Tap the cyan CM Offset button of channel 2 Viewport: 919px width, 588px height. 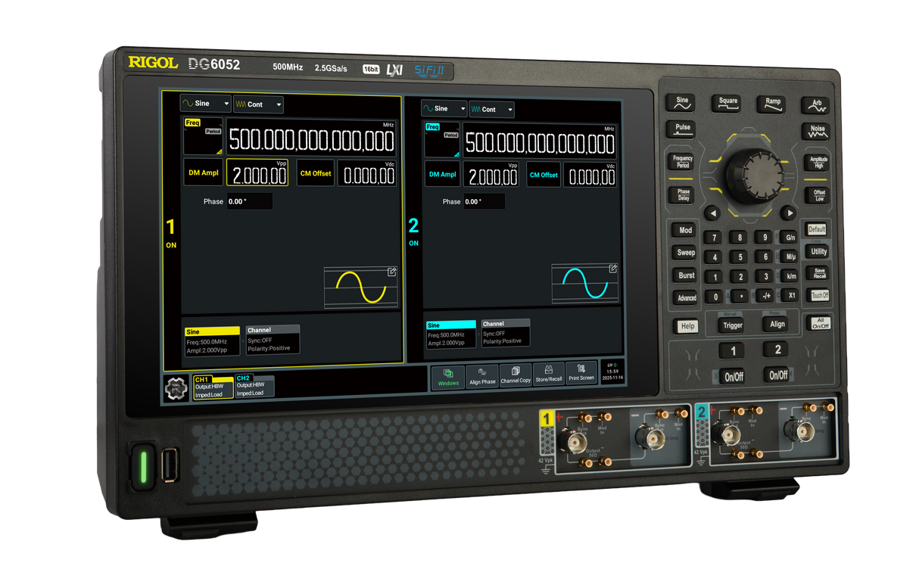click(x=544, y=175)
